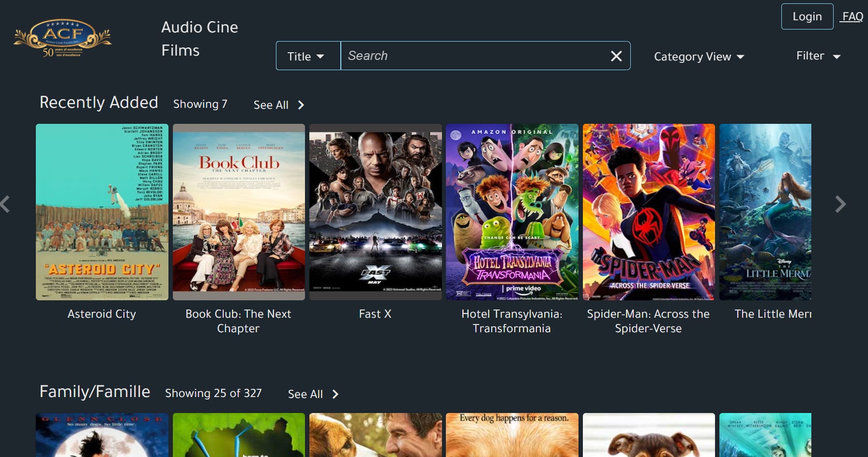Select The Little Mermaid poster

pos(765,212)
